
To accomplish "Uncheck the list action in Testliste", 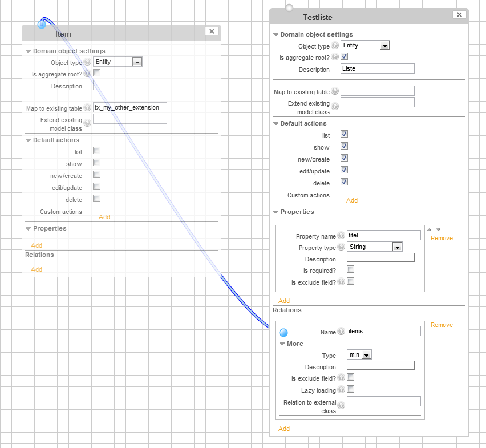I will [344, 134].
